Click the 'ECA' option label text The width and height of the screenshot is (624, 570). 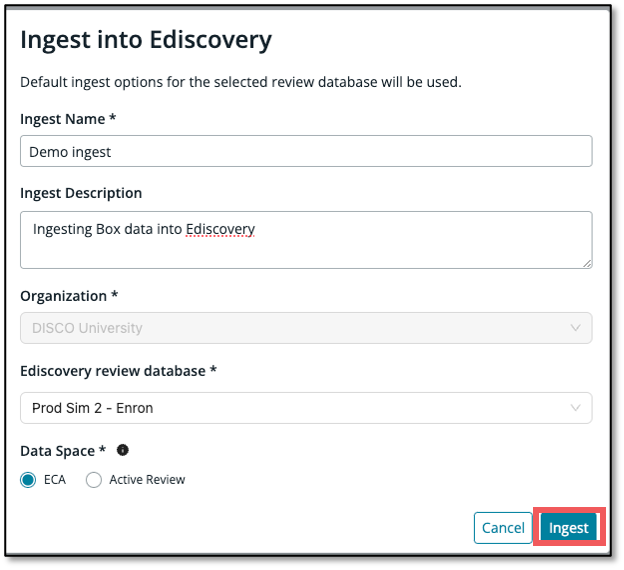click(55, 480)
